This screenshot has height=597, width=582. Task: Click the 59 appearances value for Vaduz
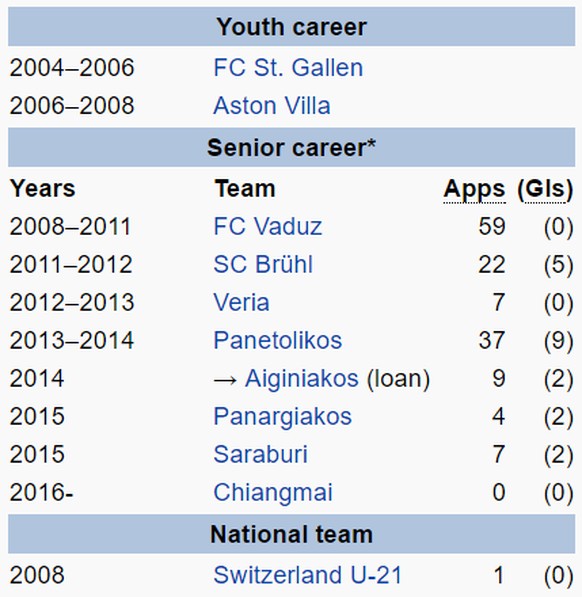click(x=492, y=227)
